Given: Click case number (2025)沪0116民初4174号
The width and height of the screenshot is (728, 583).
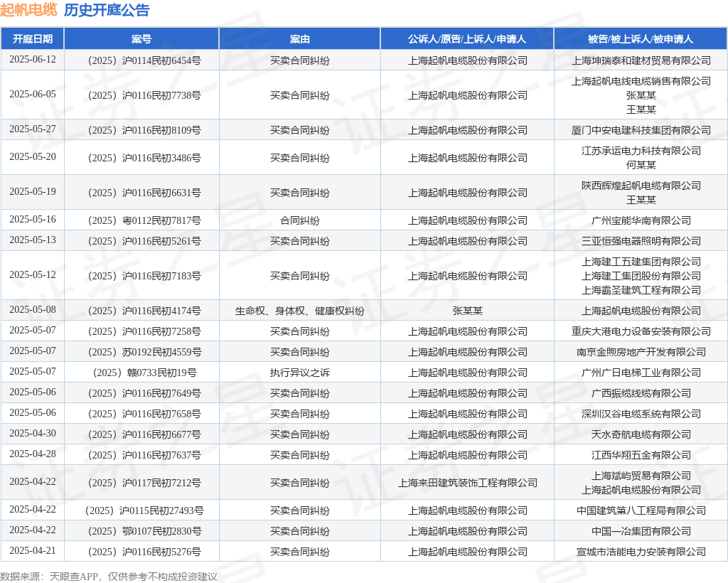Looking at the screenshot, I should pyautogui.click(x=144, y=311).
